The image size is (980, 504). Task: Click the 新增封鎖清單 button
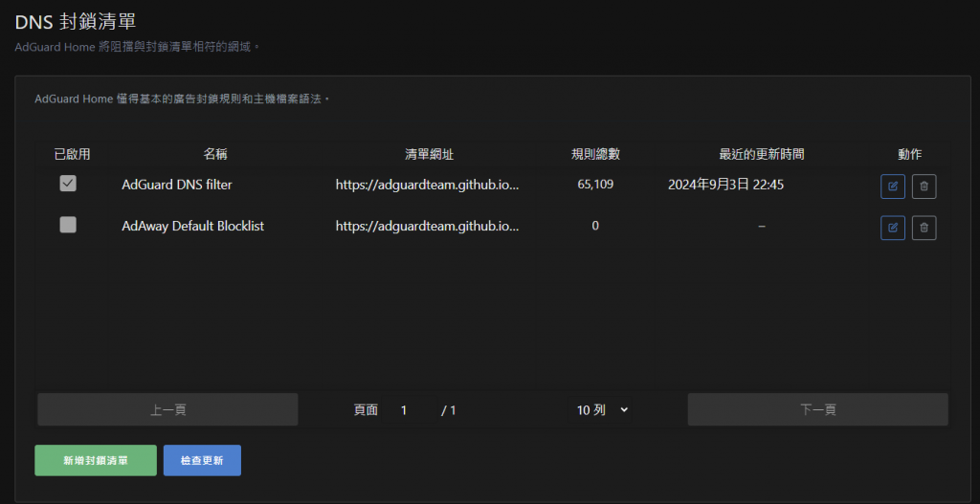pos(96,460)
